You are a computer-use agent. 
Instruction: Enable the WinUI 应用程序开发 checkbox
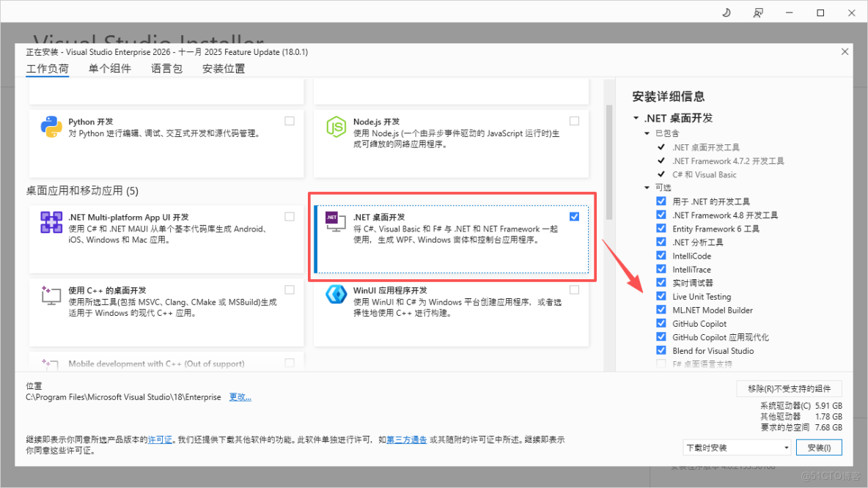pos(574,289)
